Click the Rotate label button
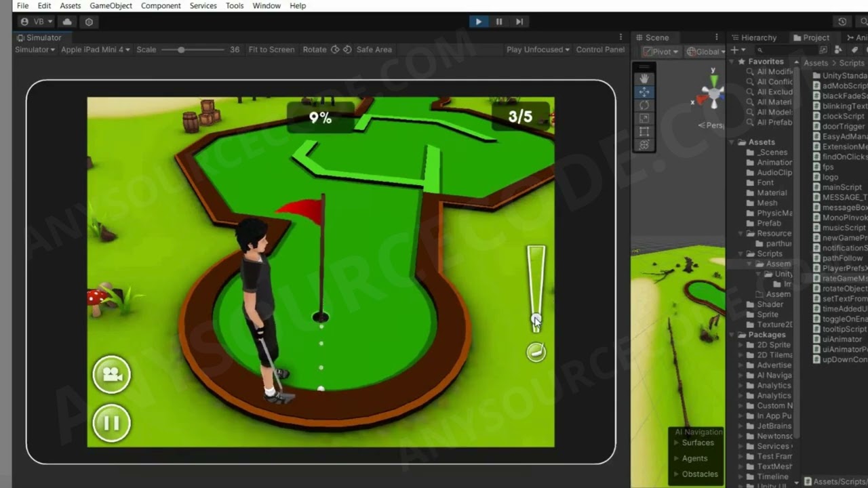The width and height of the screenshot is (868, 488). (x=315, y=49)
